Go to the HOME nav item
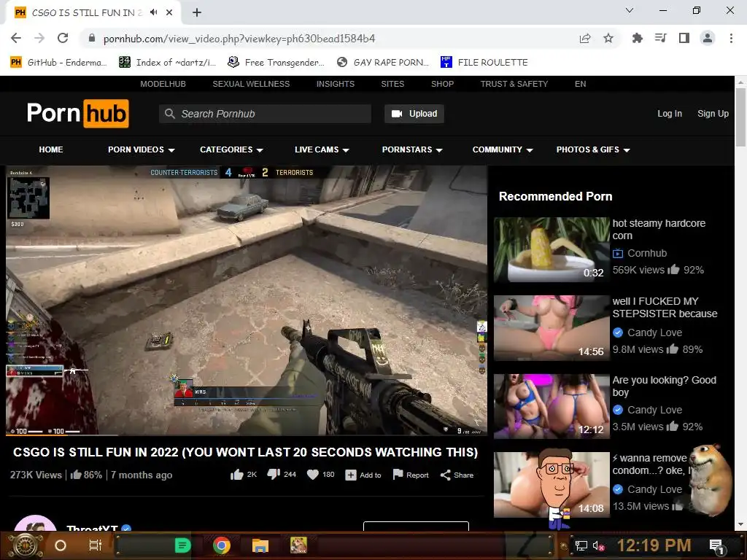Image resolution: width=747 pixels, height=560 pixels. pyautogui.click(x=51, y=149)
